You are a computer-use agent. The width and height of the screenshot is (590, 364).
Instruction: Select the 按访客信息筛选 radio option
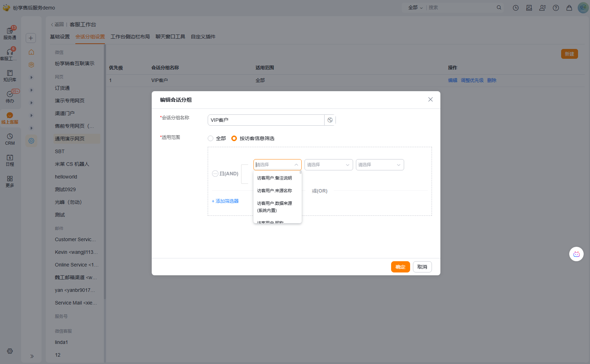click(x=234, y=138)
